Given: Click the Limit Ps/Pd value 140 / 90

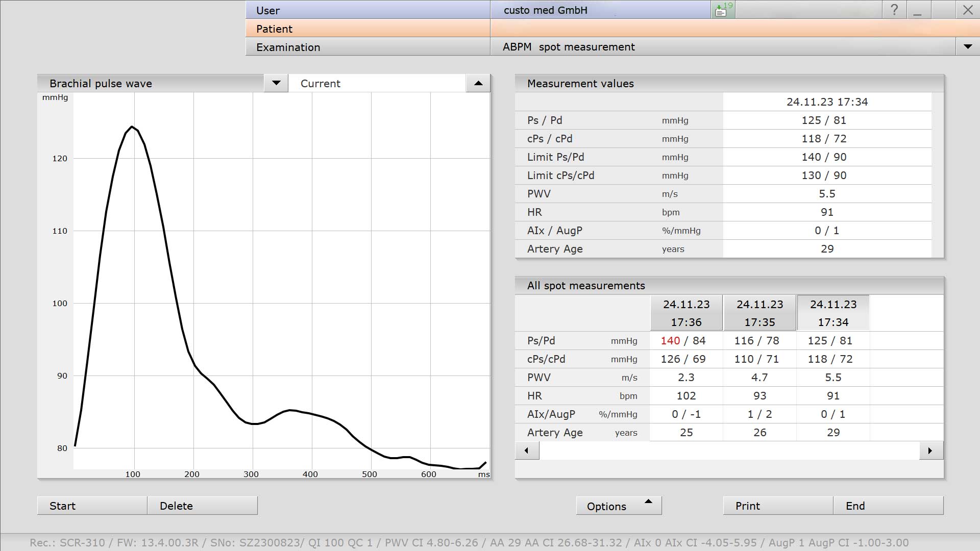Looking at the screenshot, I should (x=824, y=157).
